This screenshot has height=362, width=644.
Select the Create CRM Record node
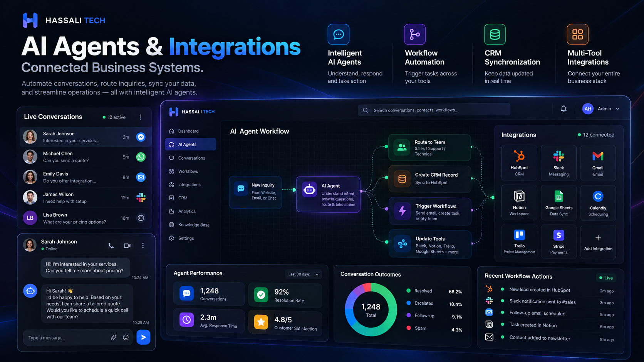(429, 179)
